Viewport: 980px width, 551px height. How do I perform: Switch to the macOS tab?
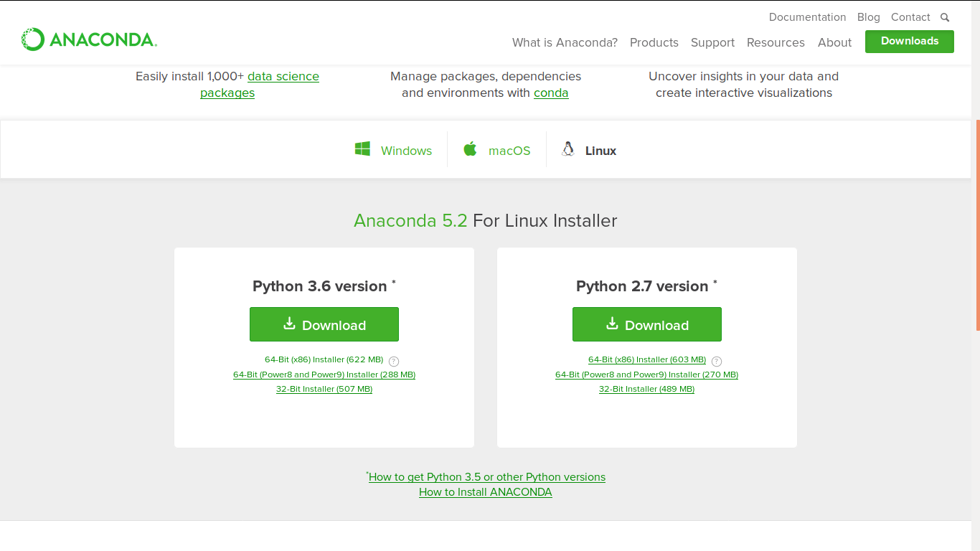(497, 150)
